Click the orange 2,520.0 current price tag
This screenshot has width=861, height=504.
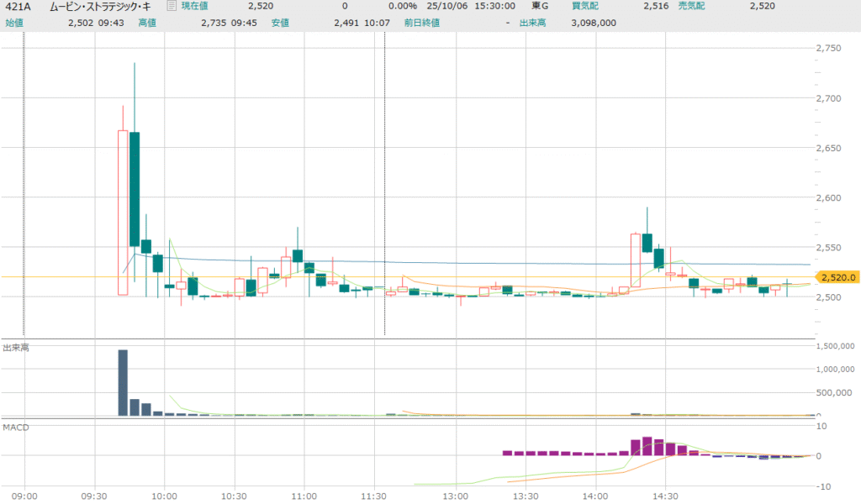click(x=837, y=277)
